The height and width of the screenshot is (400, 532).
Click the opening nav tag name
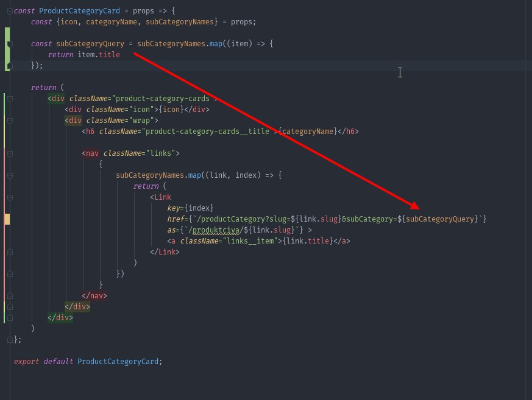92,153
